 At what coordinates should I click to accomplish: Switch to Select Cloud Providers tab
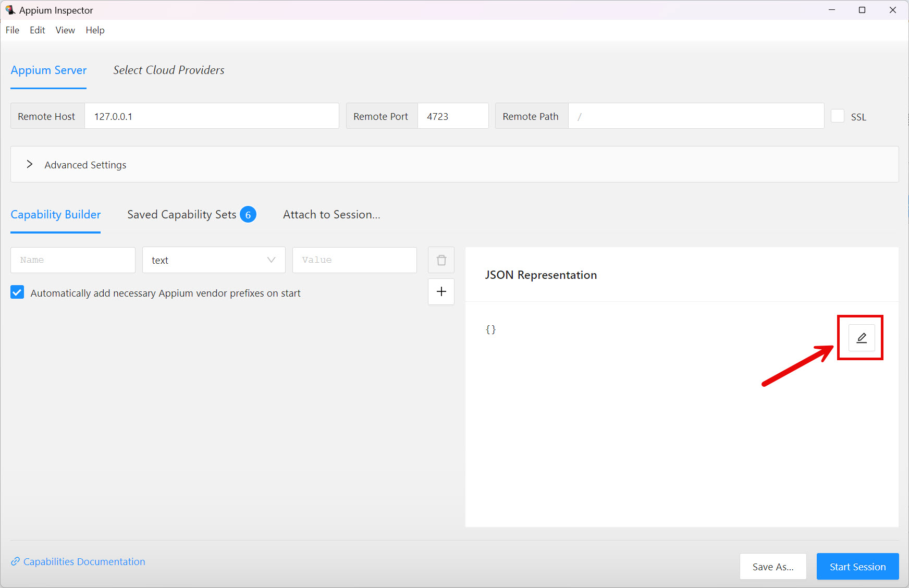[169, 70]
